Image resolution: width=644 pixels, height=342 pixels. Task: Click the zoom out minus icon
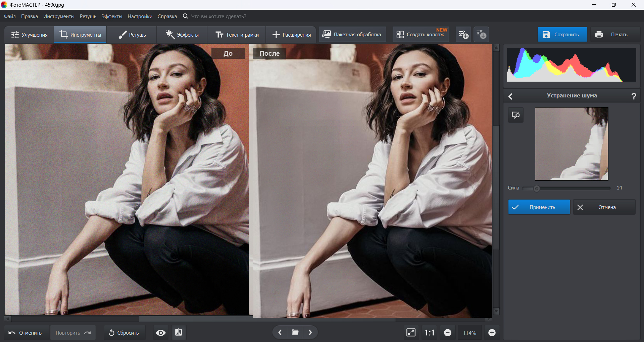[x=447, y=333]
